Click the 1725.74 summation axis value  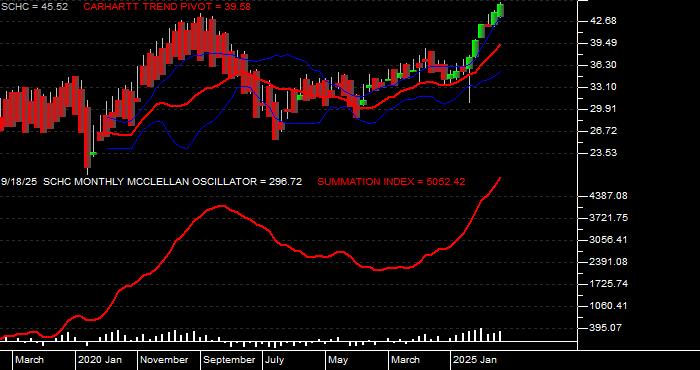point(608,284)
